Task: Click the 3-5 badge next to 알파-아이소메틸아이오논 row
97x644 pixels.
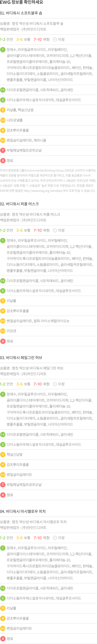Action: click(x=3, y=321)
